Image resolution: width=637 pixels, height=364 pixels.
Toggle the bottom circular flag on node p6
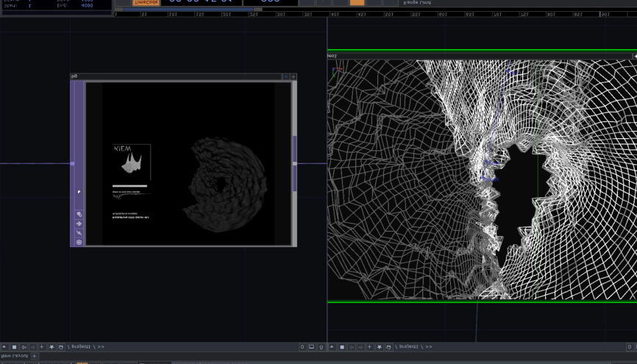[x=79, y=242]
